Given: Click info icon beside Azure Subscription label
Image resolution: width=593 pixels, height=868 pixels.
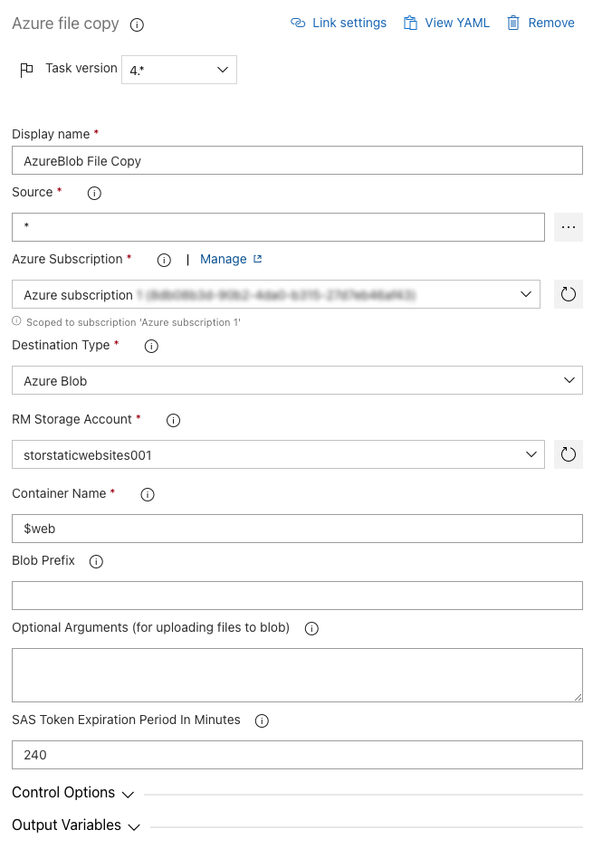Looking at the screenshot, I should click(x=164, y=260).
